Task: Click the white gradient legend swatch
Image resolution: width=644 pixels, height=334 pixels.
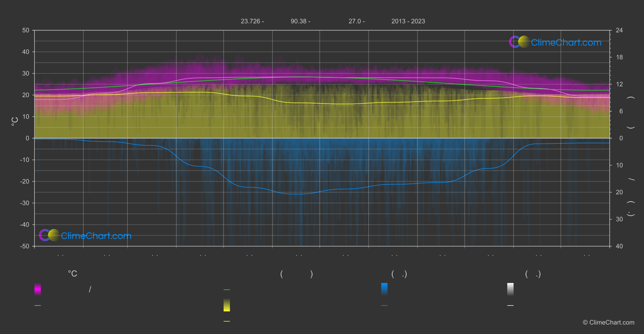Action: [511, 289]
